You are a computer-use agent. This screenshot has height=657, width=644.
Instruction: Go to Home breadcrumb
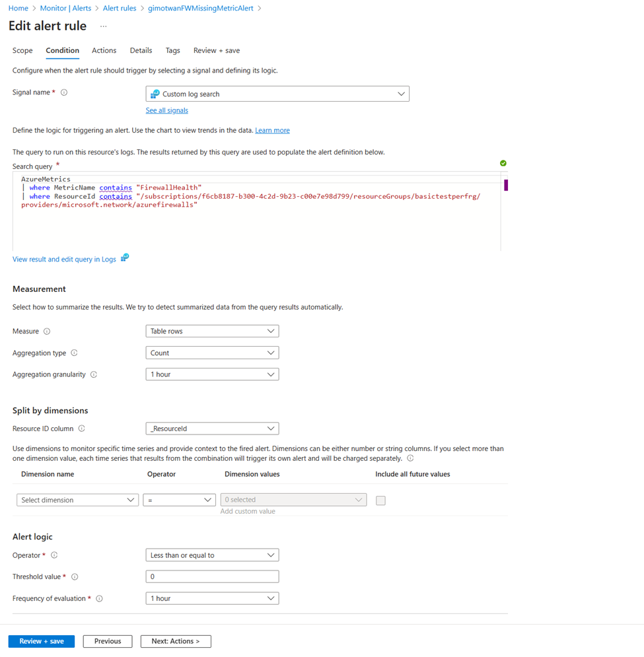(18, 8)
